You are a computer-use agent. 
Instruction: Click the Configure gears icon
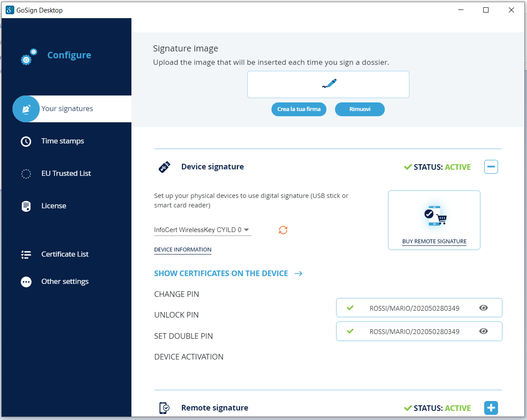coord(29,57)
